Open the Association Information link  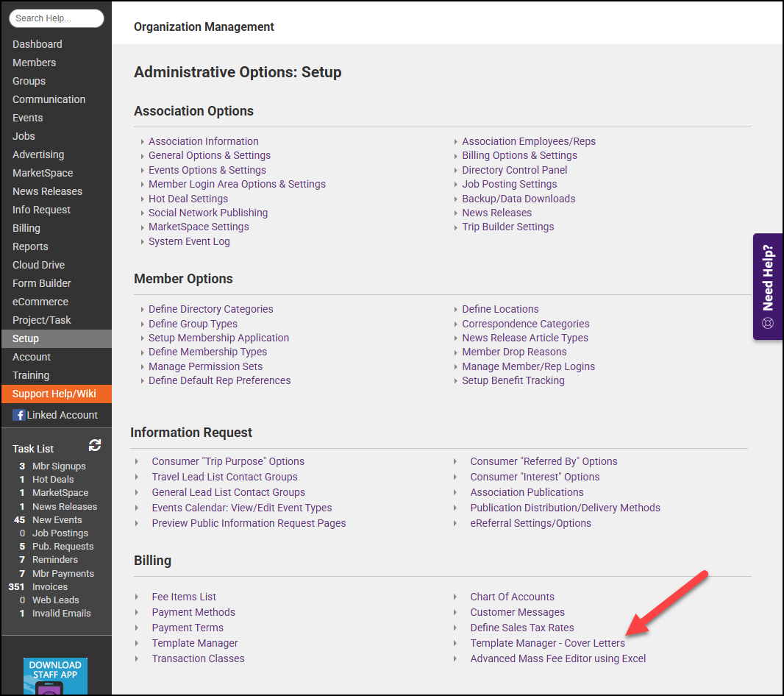click(203, 141)
